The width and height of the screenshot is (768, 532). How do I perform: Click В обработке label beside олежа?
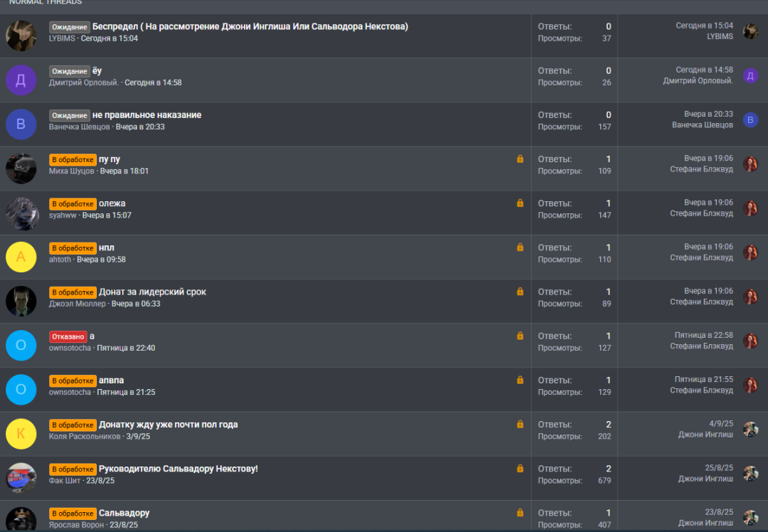click(73, 204)
